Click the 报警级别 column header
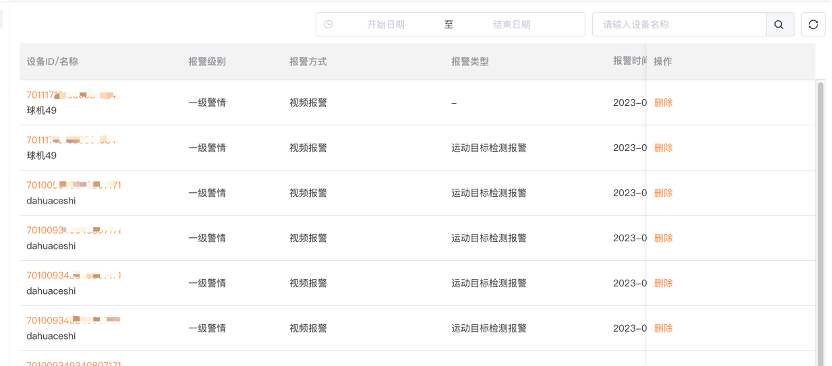Viewport: 832px width, 366px height. [x=207, y=62]
